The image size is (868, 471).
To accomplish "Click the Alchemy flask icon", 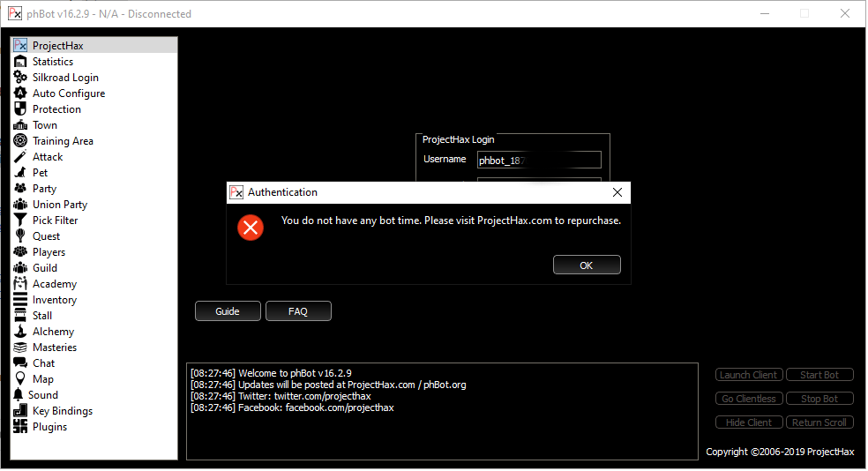I will point(20,332).
